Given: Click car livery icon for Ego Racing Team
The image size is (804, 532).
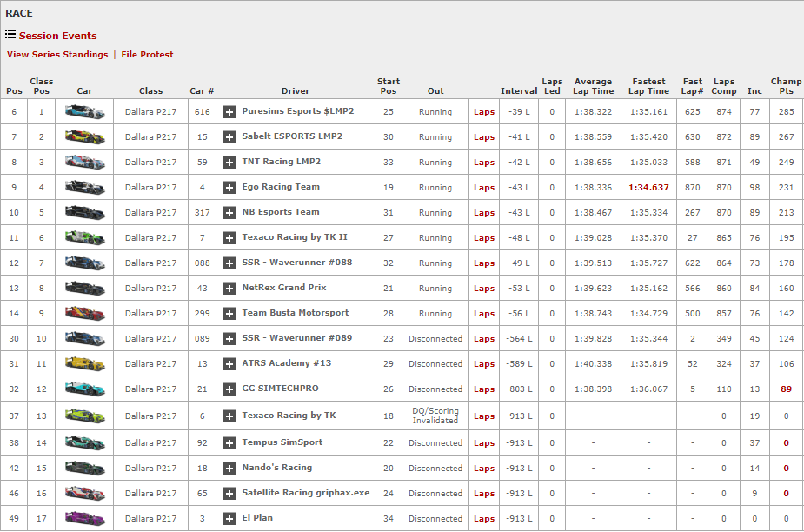Looking at the screenshot, I should (84, 187).
